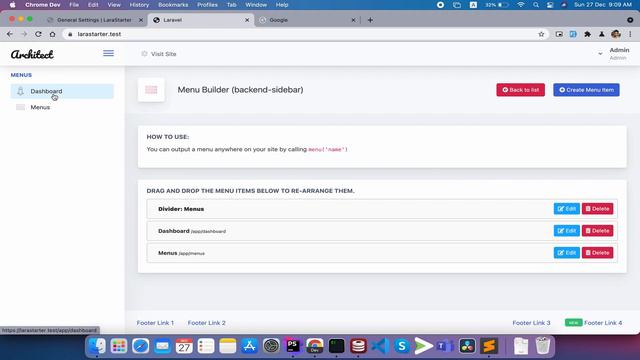Open Footer Link 4
The height and width of the screenshot is (360, 640).
click(603, 323)
